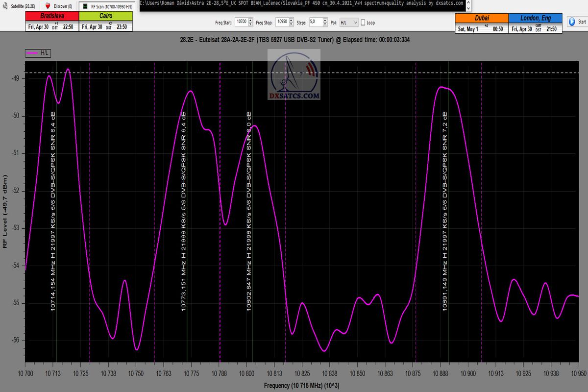Click the satellite dish icon in tab
588x392 pixels.
click(x=5, y=6)
